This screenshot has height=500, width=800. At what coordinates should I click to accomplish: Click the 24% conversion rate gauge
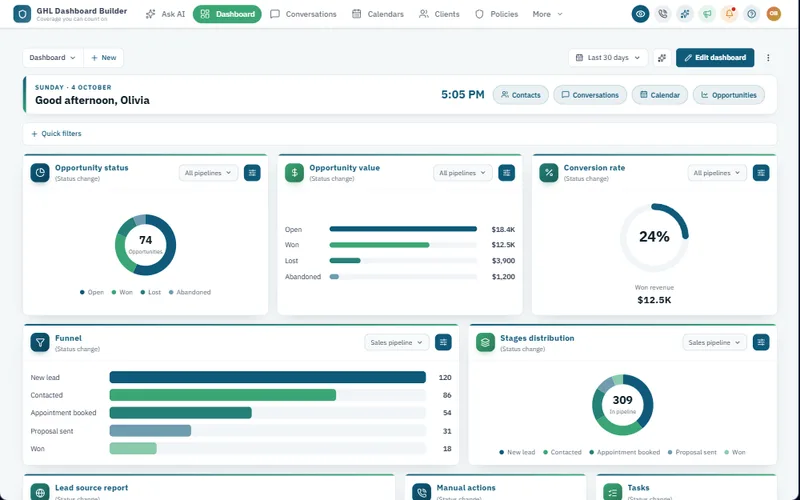[x=654, y=237]
